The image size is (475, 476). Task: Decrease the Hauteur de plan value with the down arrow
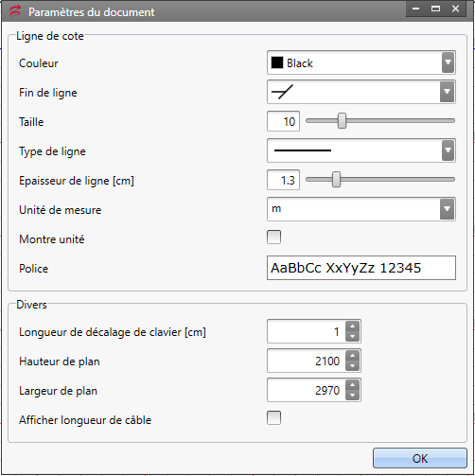click(352, 365)
